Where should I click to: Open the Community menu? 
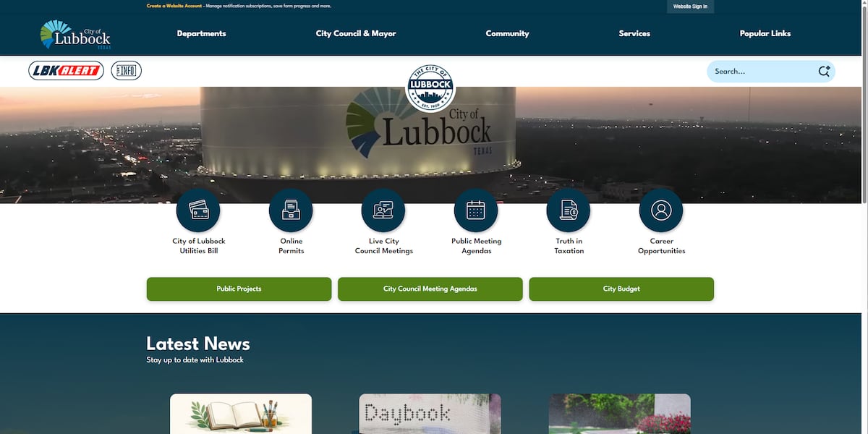[x=507, y=33]
